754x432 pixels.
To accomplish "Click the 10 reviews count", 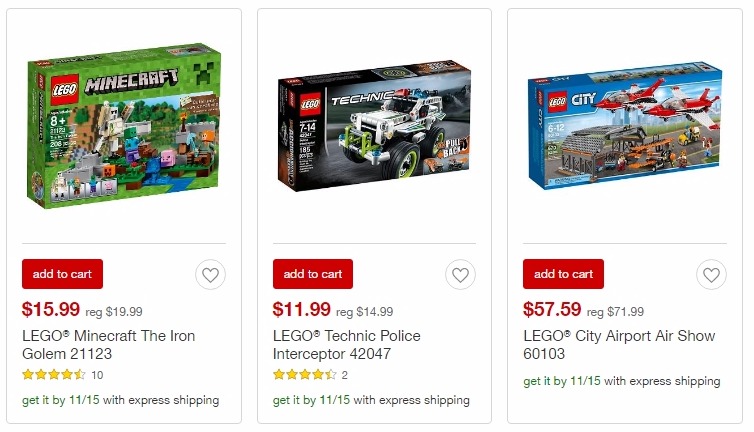I will tap(97, 375).
